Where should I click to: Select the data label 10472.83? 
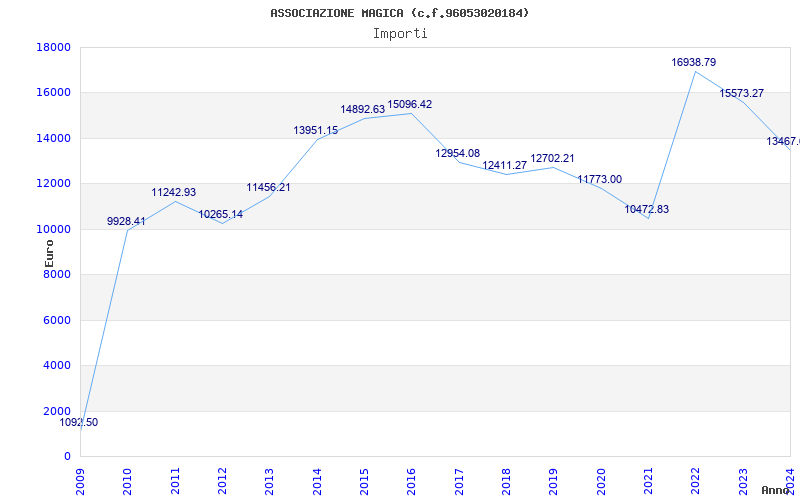point(646,209)
